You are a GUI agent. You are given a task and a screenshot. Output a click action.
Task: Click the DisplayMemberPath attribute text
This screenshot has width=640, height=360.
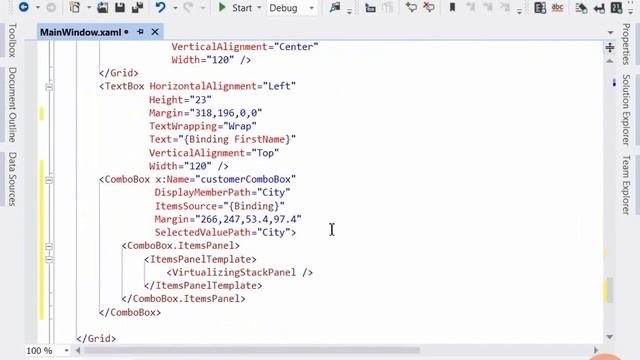202,192
